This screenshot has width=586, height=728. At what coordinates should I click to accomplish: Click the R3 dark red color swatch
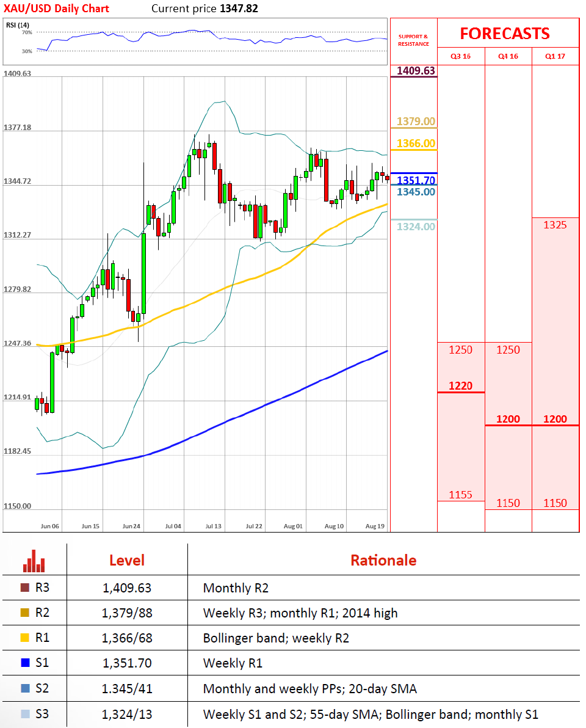(x=25, y=588)
